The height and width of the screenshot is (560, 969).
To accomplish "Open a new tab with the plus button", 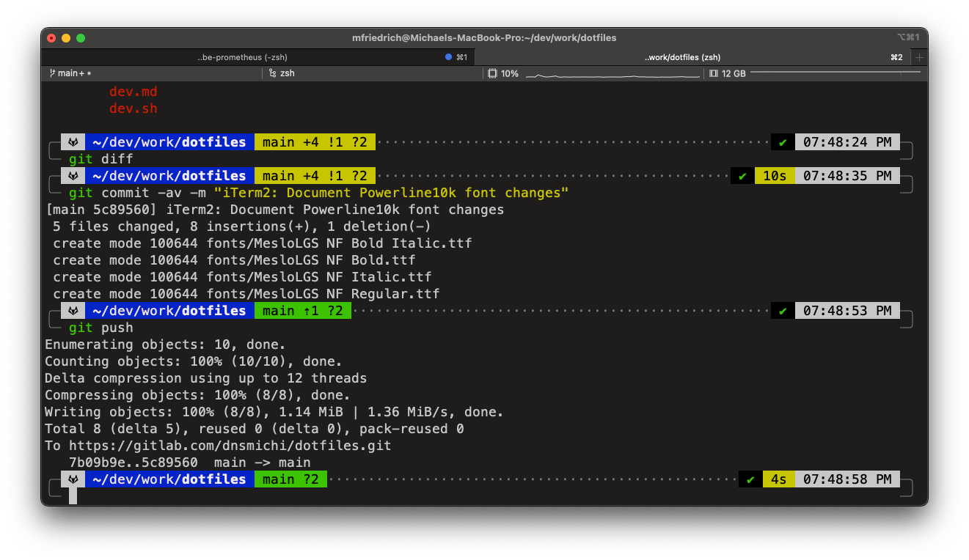I will 918,56.
